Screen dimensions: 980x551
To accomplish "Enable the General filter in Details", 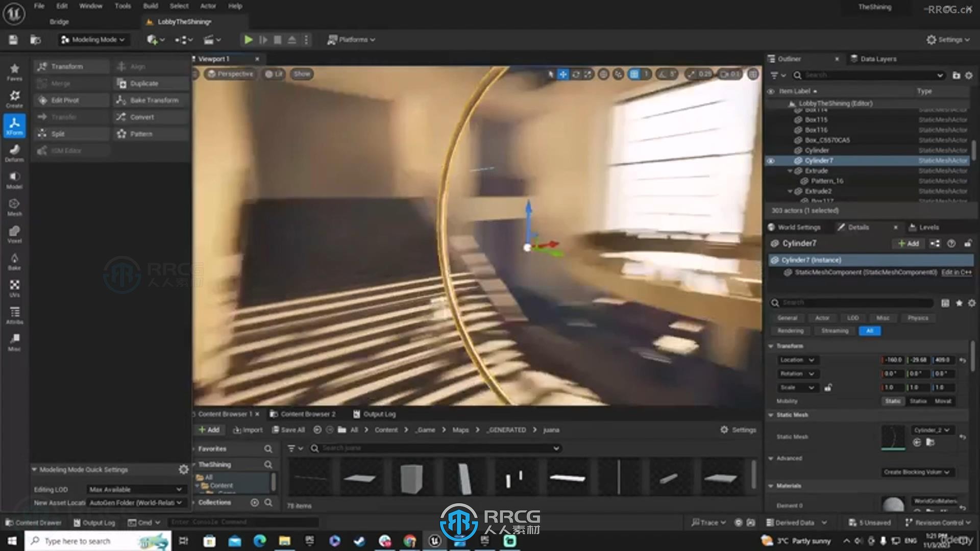I will pyautogui.click(x=787, y=318).
